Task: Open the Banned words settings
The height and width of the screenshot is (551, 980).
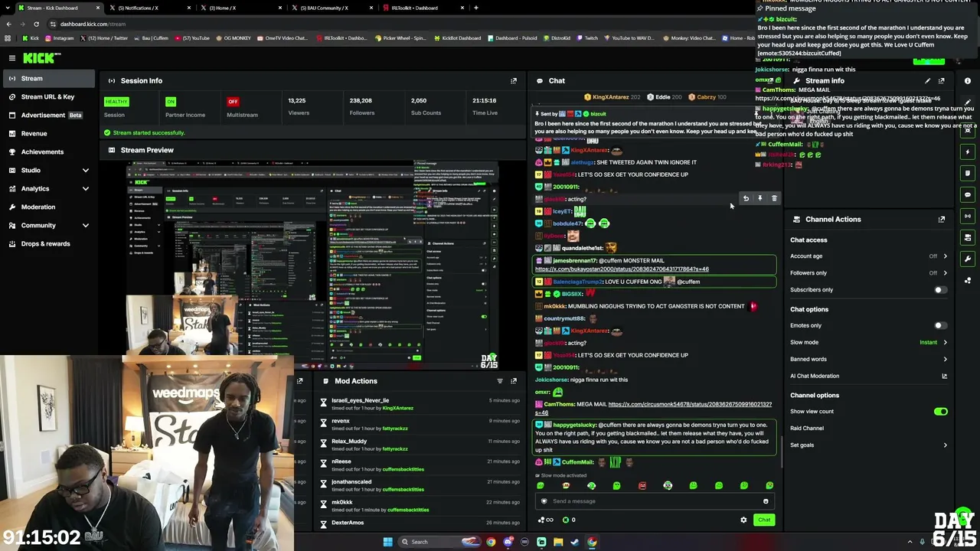Action: [868, 359]
